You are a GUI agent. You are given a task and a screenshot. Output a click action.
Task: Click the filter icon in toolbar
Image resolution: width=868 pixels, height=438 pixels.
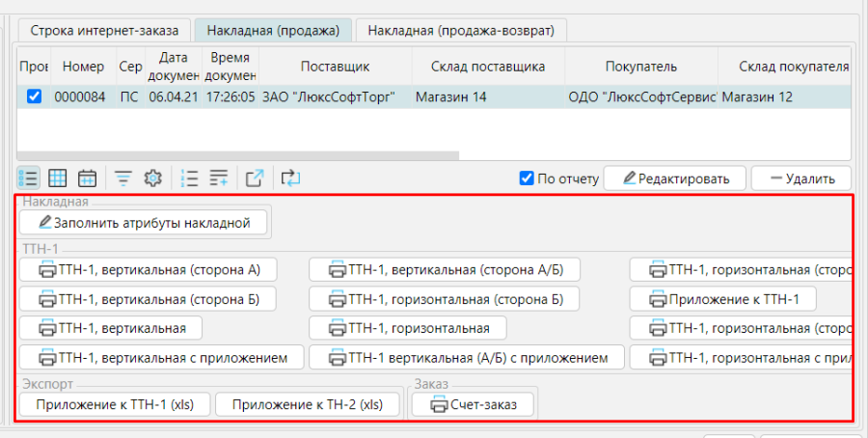point(123,178)
